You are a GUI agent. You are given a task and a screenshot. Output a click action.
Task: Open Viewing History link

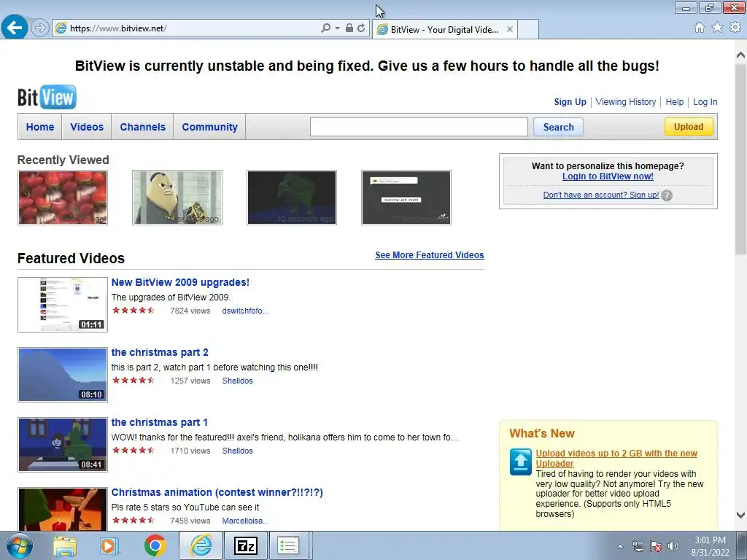pos(625,102)
